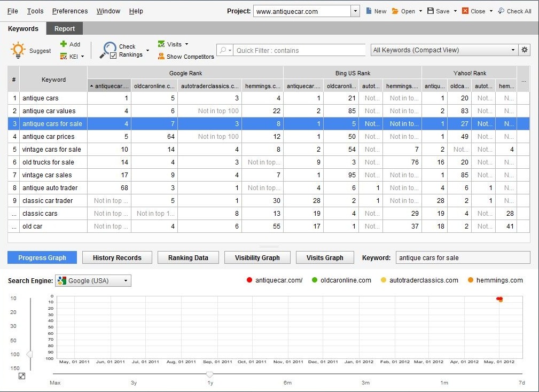The height and width of the screenshot is (392, 539).
Task: Open the Close button dropdown arrow
Action: pos(491,11)
